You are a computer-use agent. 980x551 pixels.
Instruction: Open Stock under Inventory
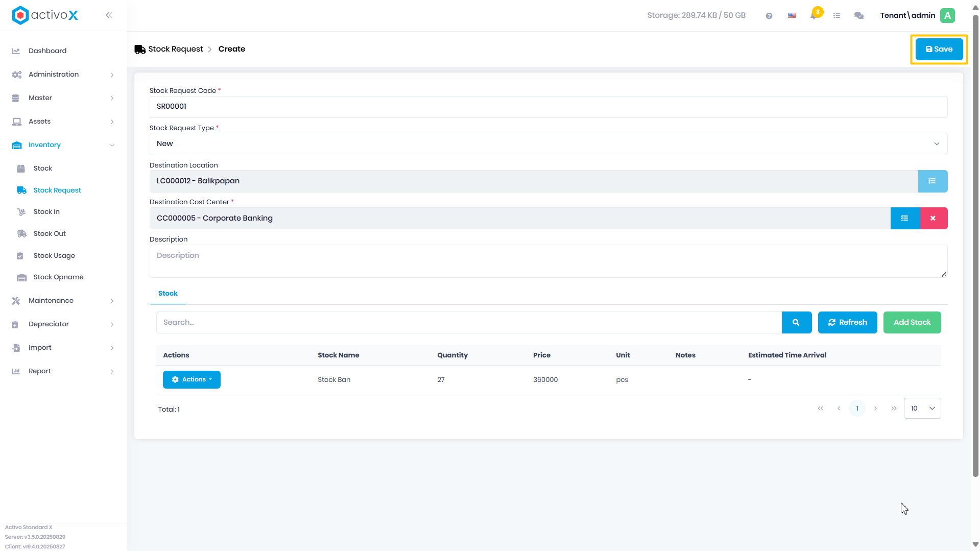[43, 169]
